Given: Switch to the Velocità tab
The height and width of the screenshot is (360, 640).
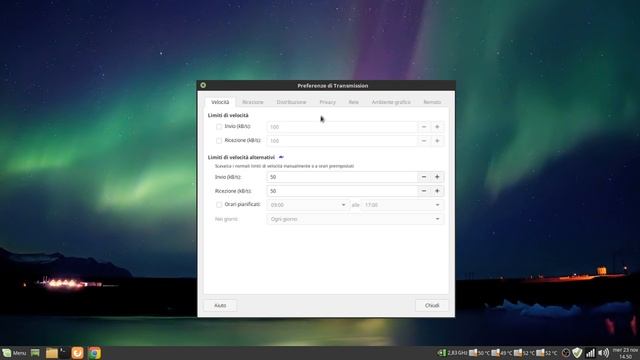Looking at the screenshot, I should 220,102.
